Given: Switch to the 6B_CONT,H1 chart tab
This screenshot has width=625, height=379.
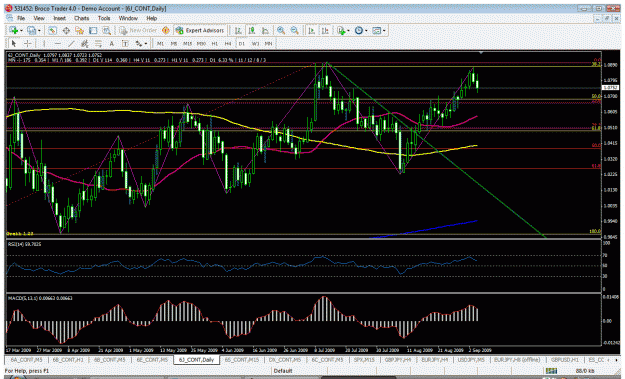Looking at the screenshot, I should (68, 360).
